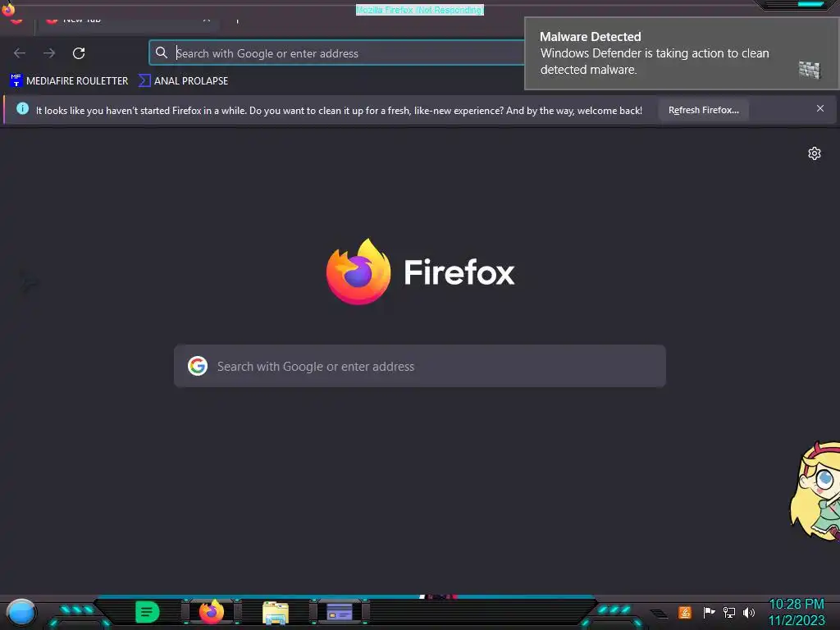The image size is (840, 630).
Task: Click the taskbar clock showing 10:28 PM
Action: pos(796,612)
